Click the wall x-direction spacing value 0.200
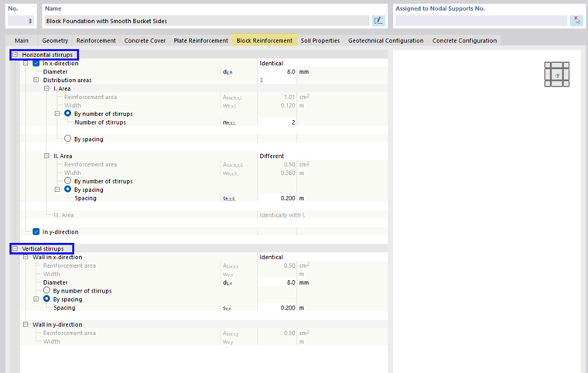Image resolution: width=588 pixels, height=373 pixels. pos(277,307)
